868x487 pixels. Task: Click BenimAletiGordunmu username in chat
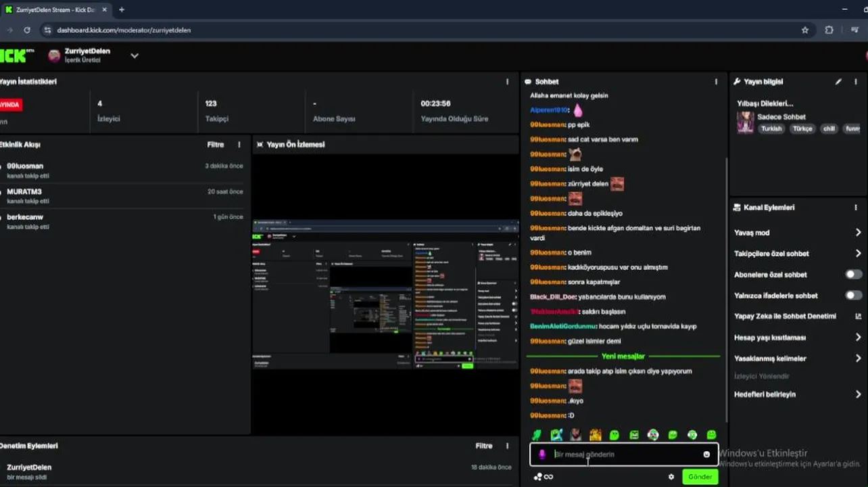pyautogui.click(x=563, y=327)
